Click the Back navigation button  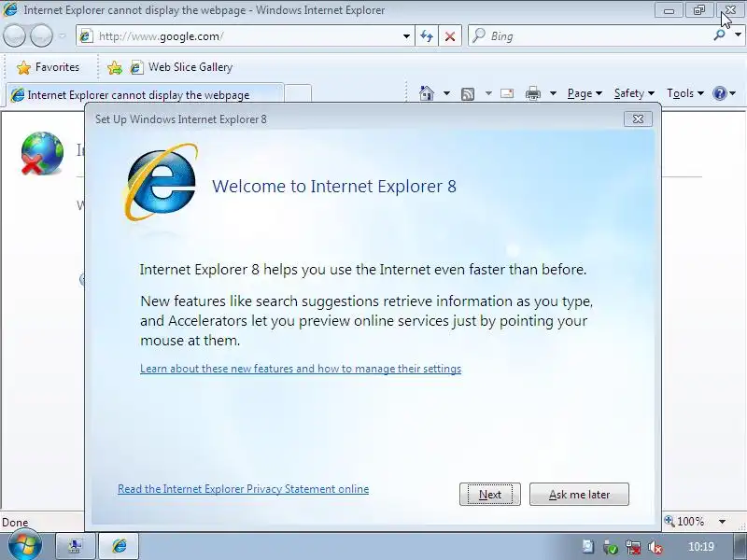(14, 35)
